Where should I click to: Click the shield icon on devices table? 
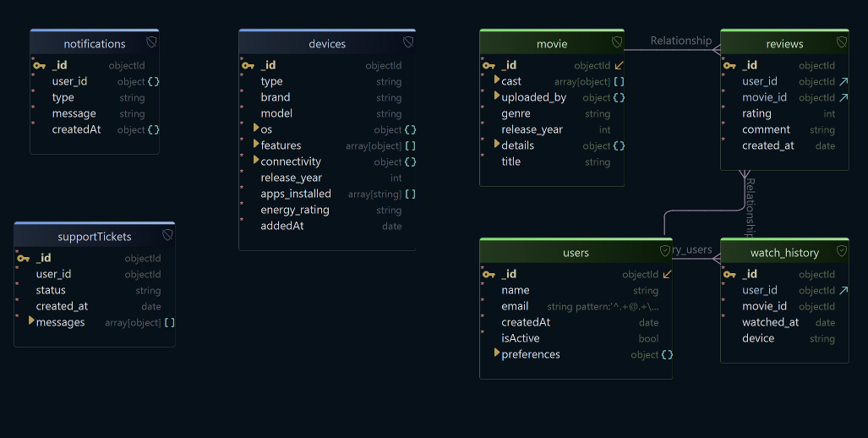pos(408,42)
